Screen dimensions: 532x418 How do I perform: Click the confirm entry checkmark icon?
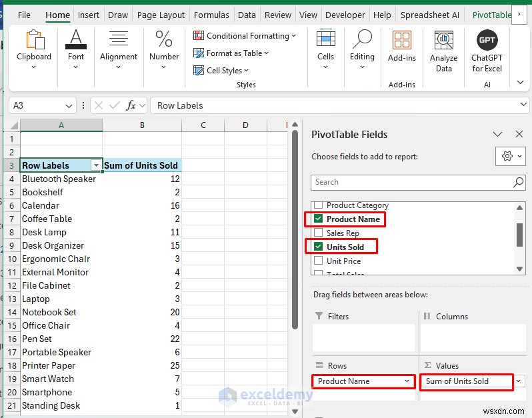pyautogui.click(x=115, y=105)
